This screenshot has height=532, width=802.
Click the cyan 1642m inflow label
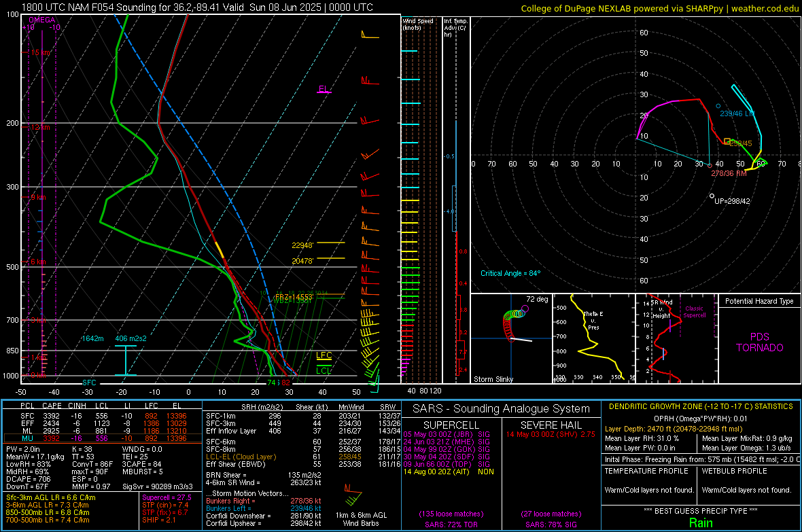(92, 338)
